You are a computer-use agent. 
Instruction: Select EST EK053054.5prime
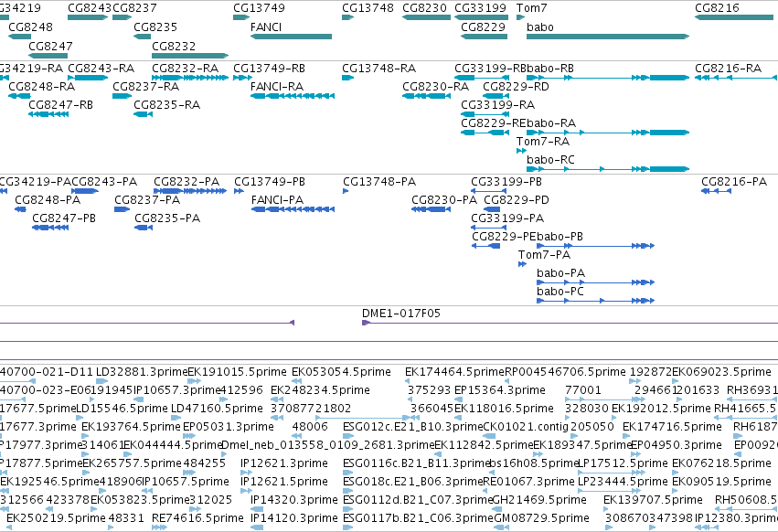coord(341,372)
